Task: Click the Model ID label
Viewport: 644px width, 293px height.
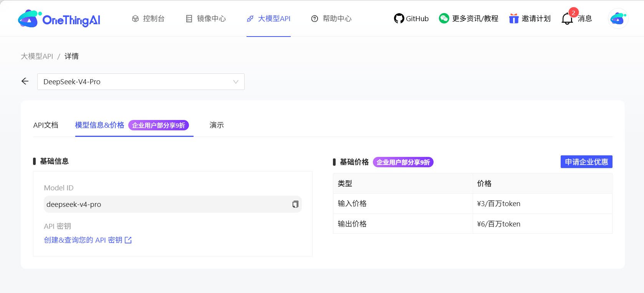Action: click(59, 188)
